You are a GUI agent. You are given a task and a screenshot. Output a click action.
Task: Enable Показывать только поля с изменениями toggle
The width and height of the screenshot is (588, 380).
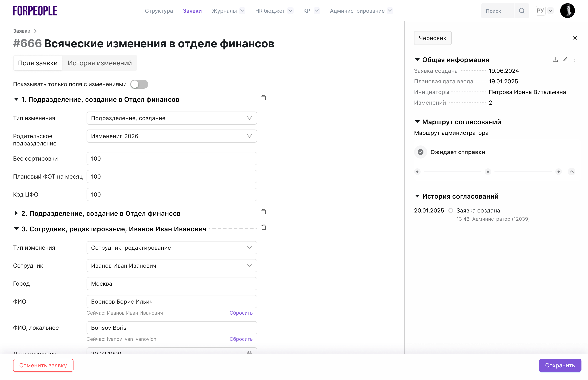pyautogui.click(x=139, y=84)
